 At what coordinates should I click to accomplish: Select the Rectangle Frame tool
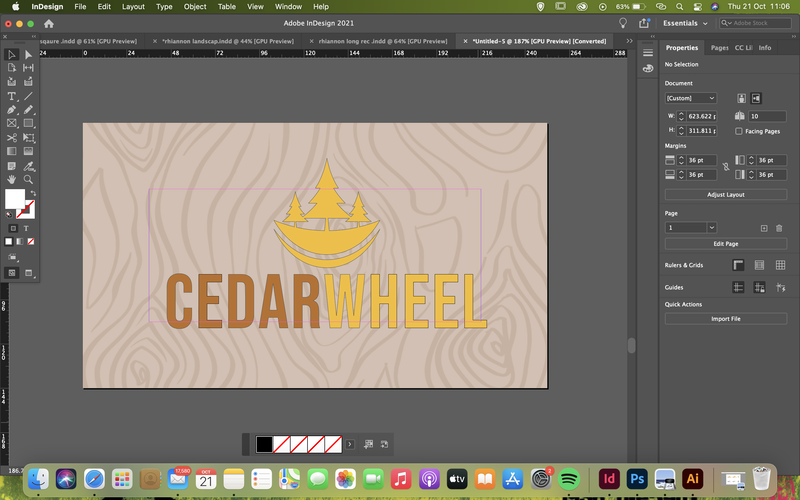[11, 123]
